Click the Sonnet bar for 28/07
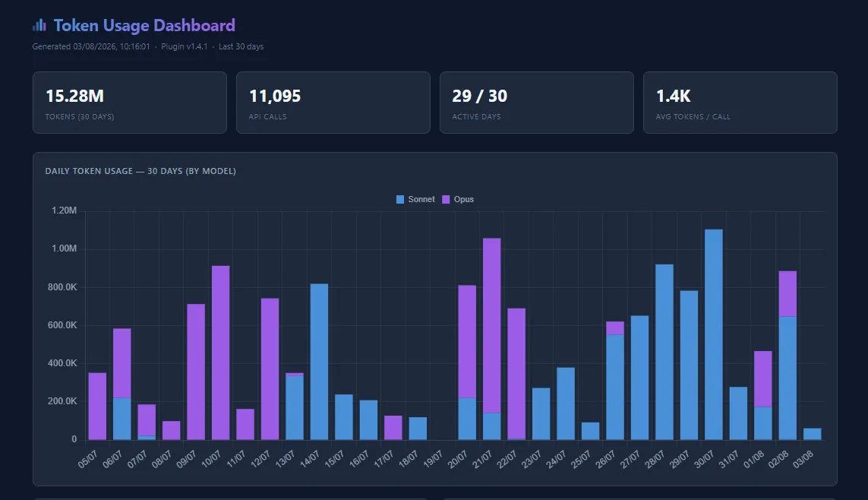Screen dimensions: 868x500 click(x=664, y=352)
